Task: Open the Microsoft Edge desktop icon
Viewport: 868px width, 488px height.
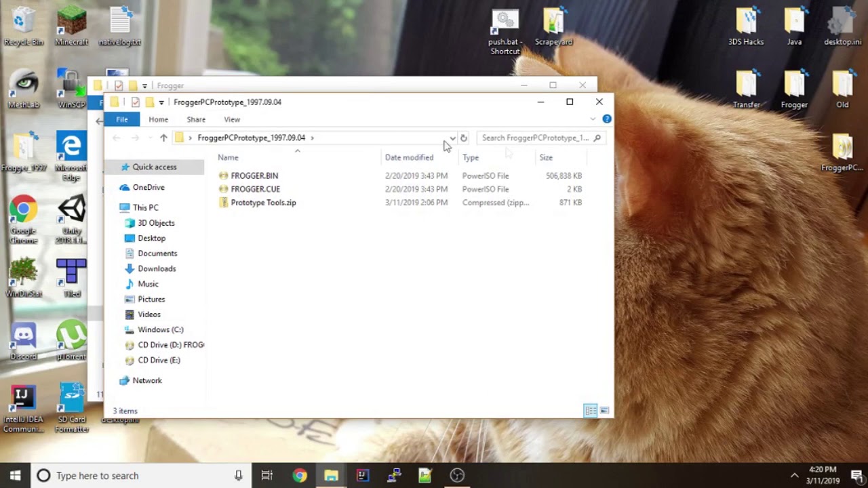Action: (71, 157)
